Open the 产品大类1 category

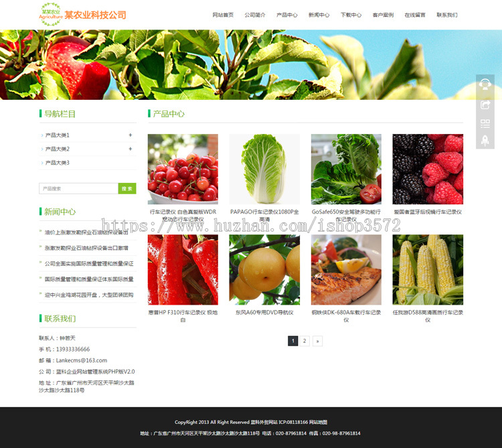[58, 135]
